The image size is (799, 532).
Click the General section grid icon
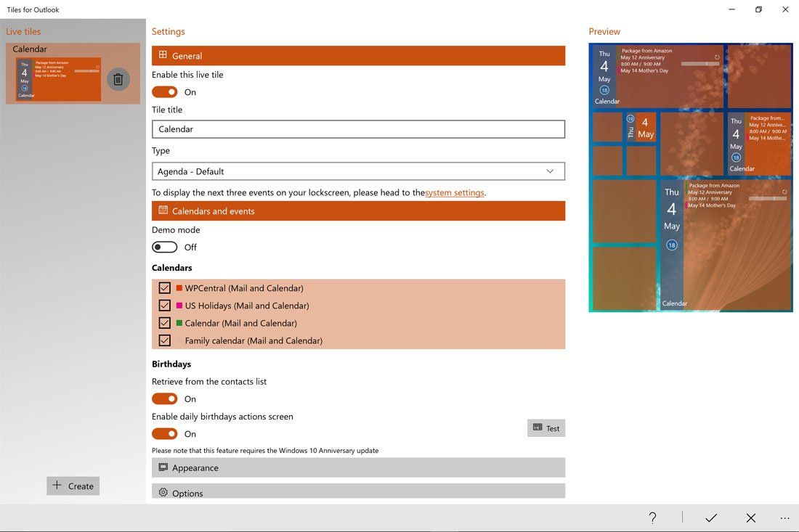161,55
